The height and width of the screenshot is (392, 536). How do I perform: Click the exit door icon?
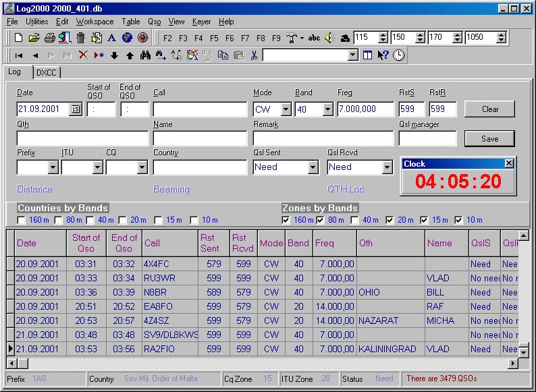click(65, 38)
